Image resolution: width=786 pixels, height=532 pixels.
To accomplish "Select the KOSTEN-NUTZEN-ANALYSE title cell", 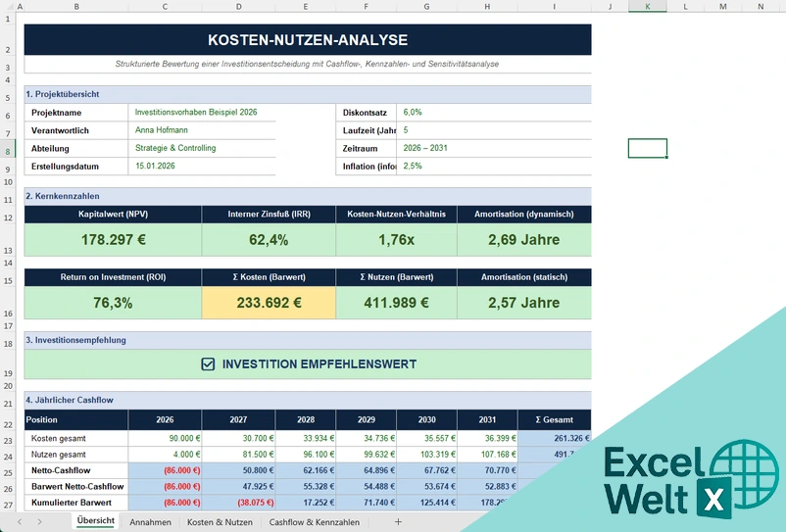I will point(308,39).
